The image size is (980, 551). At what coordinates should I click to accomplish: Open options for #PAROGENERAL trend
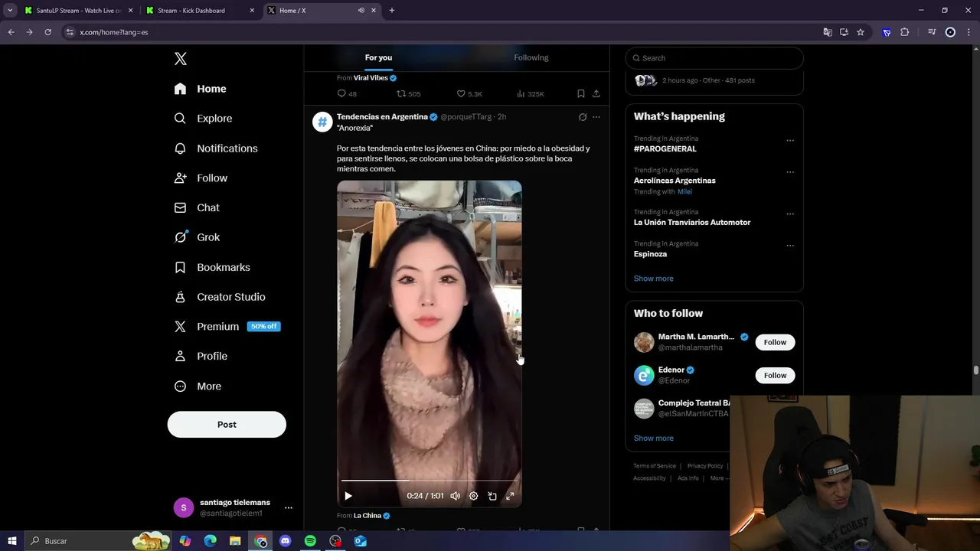[790, 141]
